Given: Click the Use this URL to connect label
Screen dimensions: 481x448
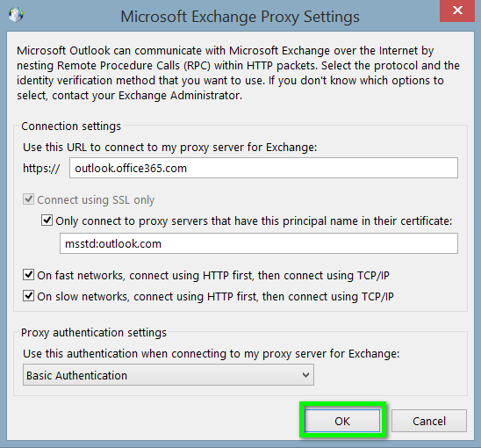Looking at the screenshot, I should [x=170, y=148].
